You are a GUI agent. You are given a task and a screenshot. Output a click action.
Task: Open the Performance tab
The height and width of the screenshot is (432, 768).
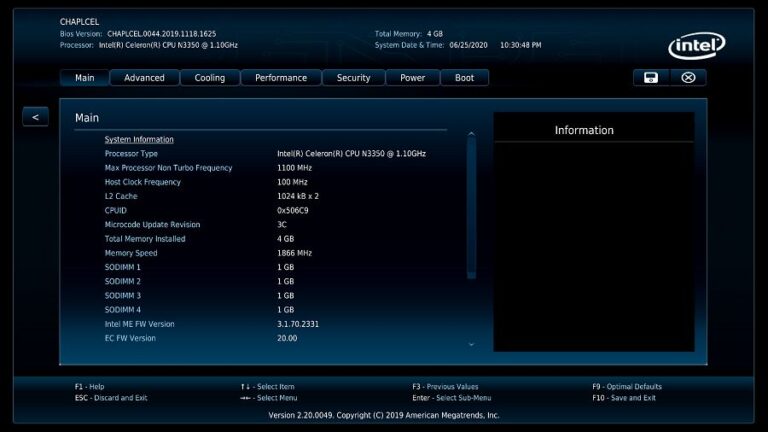(x=281, y=78)
